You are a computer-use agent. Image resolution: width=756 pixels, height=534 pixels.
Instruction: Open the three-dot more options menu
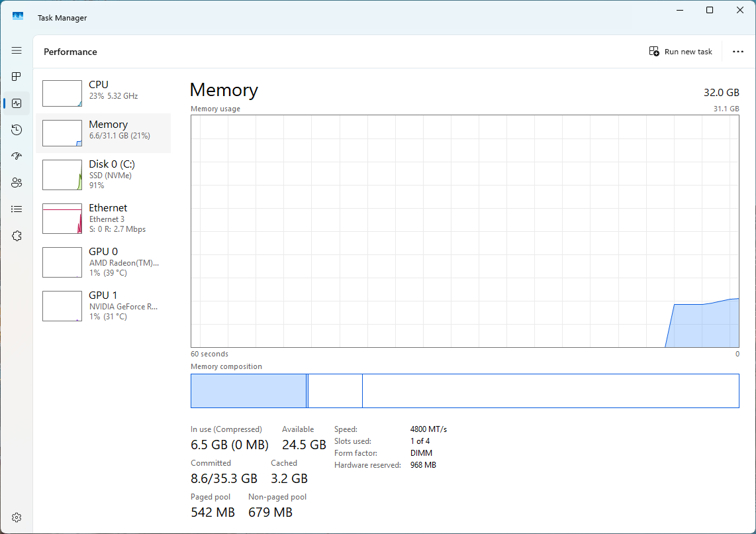tap(737, 52)
